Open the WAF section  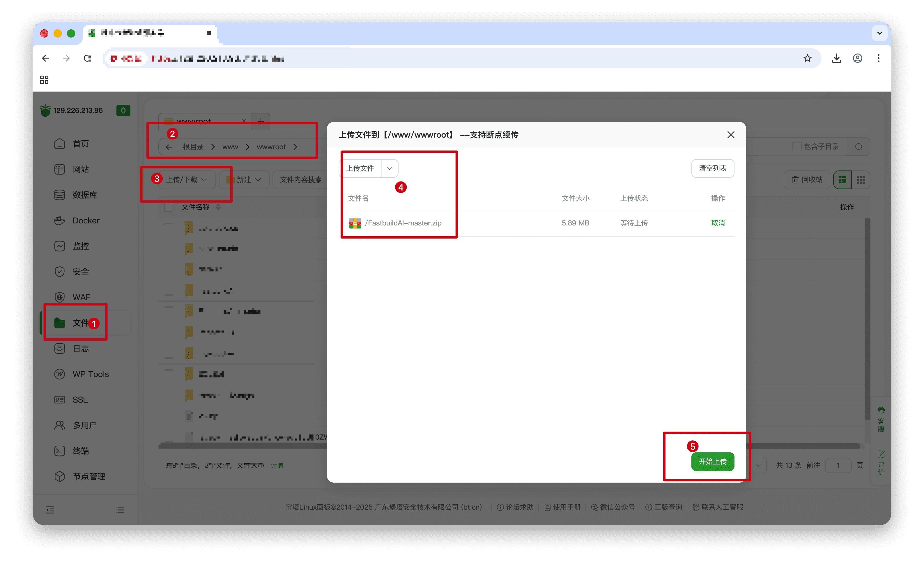(81, 297)
